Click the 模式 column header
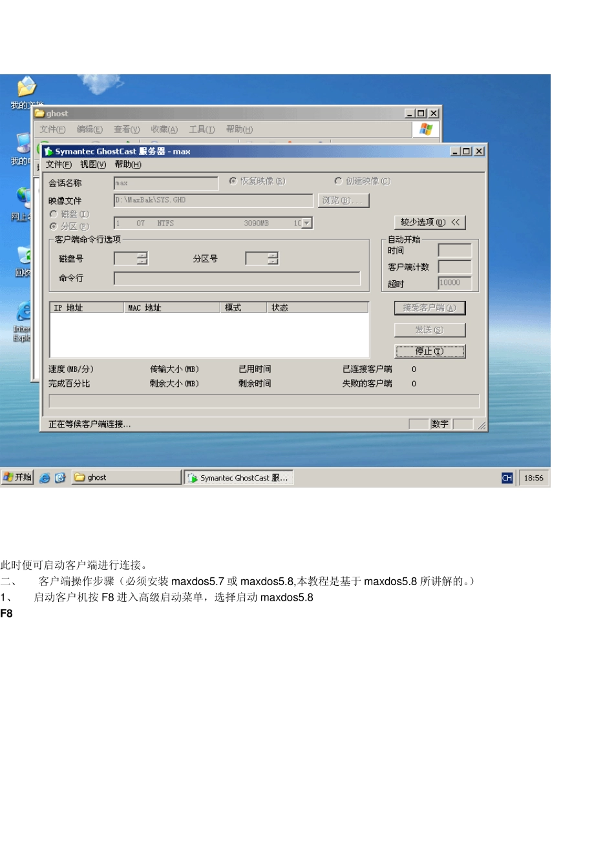Viewport: 614px width, 868px height. [x=244, y=307]
